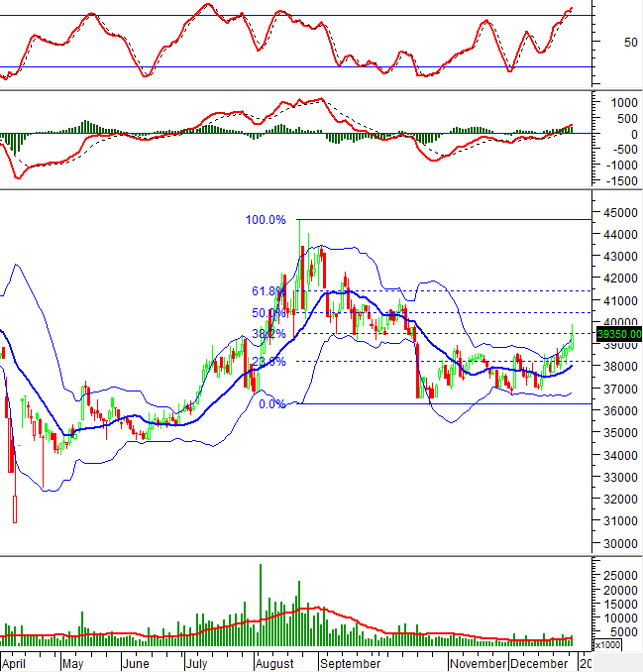Click the May label on time axis
The height and width of the screenshot is (672, 643).
tap(74, 662)
